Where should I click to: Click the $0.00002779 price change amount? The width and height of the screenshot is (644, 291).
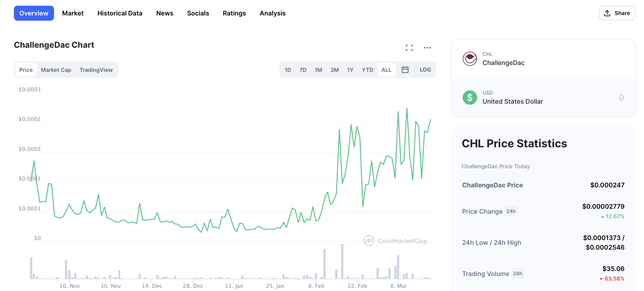coord(603,206)
